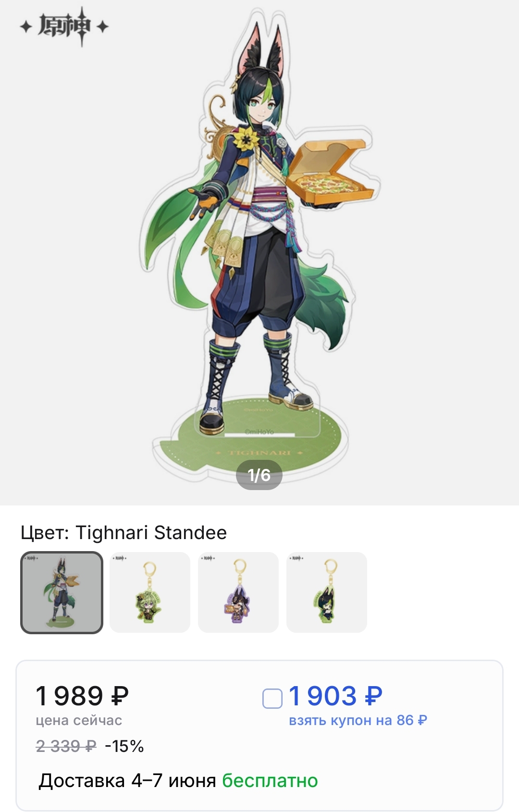Tap the small Genshin logo on last thumbnail
Screen dimensions: 519x812
pyautogui.click(x=296, y=558)
